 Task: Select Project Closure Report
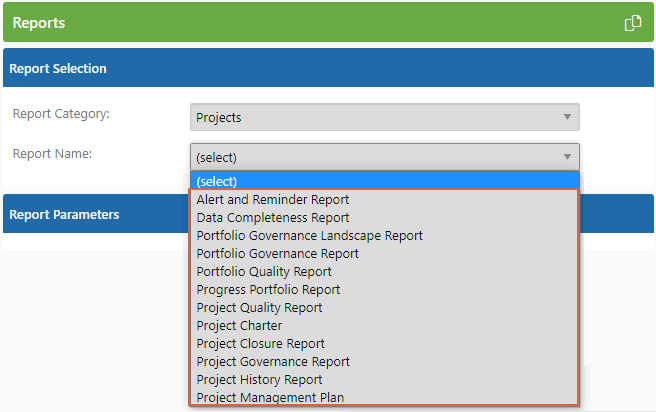[x=384, y=343]
